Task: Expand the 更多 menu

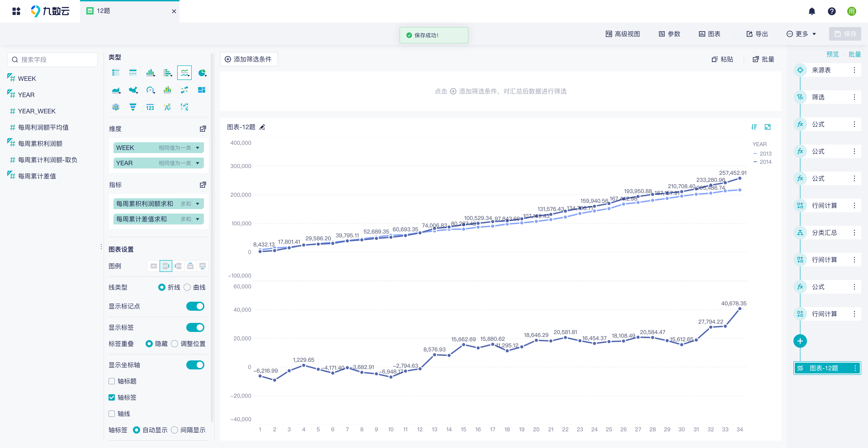Action: [x=801, y=34]
